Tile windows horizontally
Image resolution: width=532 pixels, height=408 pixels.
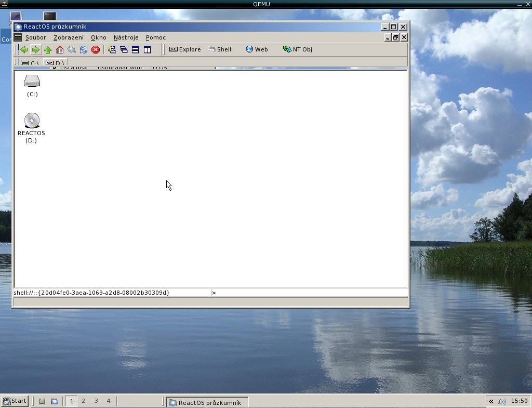tap(136, 49)
